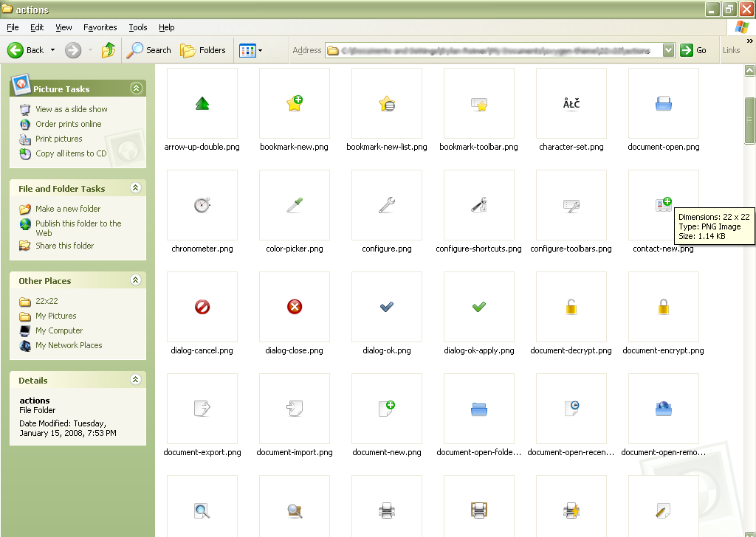Open the Favorites menu
Viewport: 756px width, 537px height.
point(100,27)
